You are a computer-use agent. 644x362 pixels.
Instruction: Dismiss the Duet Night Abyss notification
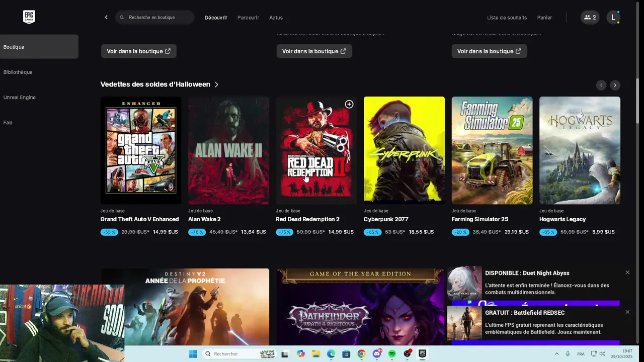coord(627,273)
